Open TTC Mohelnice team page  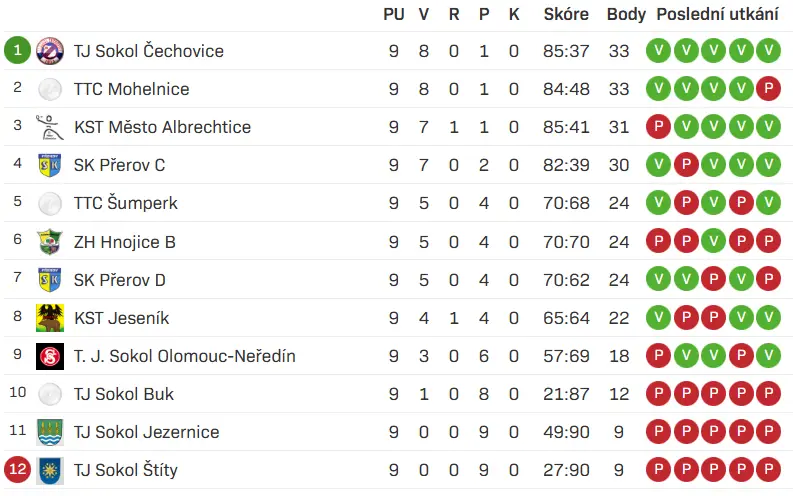pyautogui.click(x=131, y=89)
